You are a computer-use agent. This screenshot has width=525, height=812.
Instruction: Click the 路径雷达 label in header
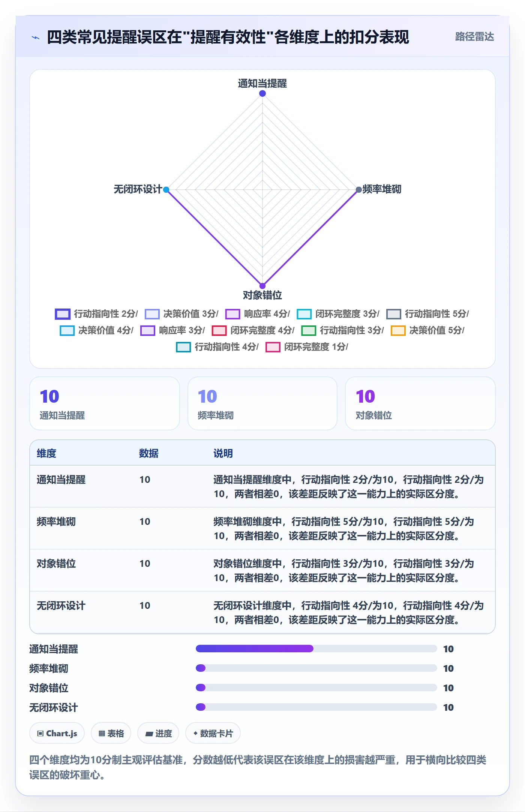tap(474, 37)
